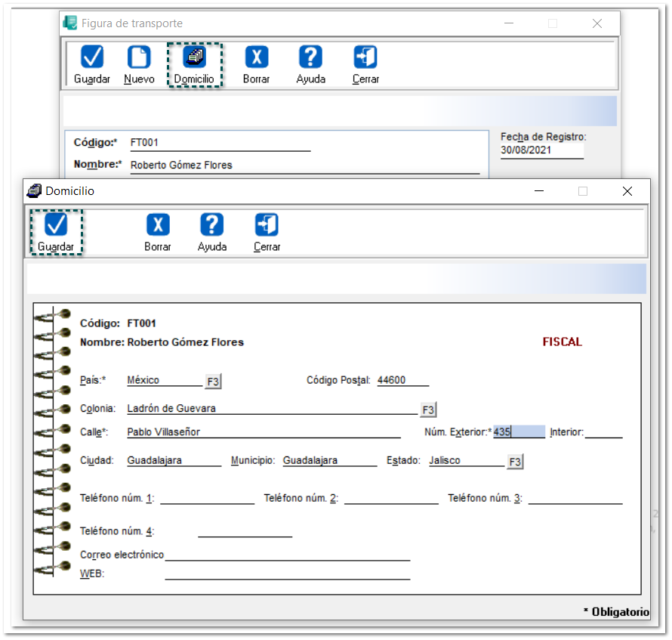Click the Código field FT001 in Figura de transporte
The image size is (672, 640).
click(x=220, y=143)
